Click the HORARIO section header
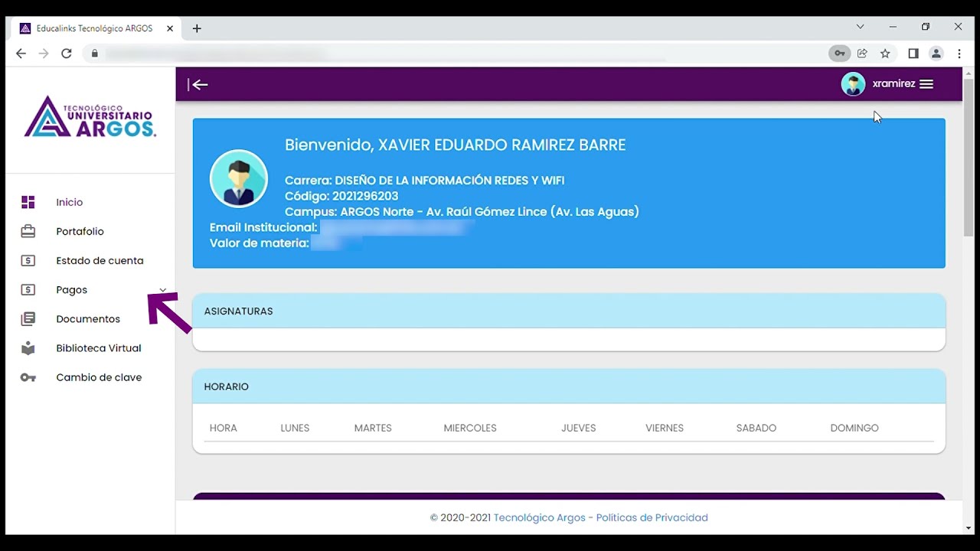 coord(569,386)
